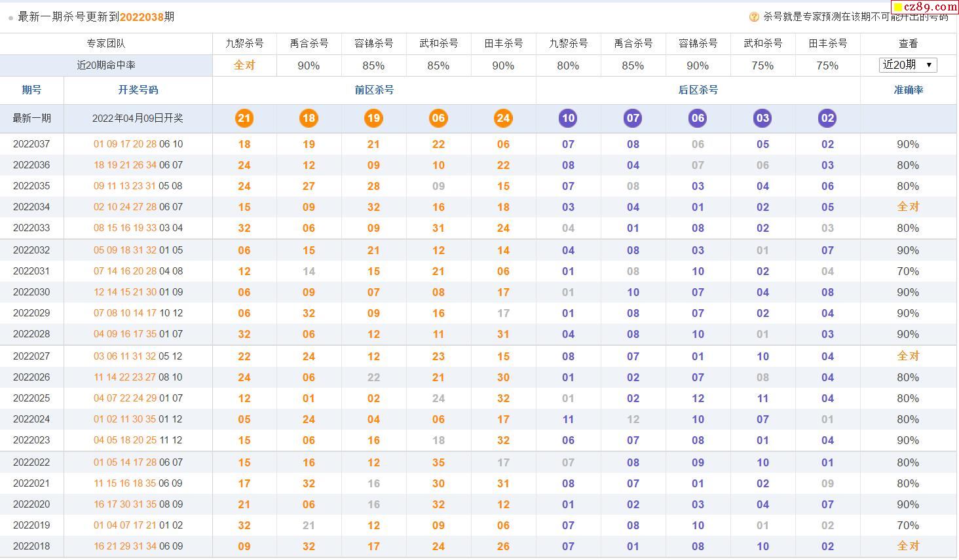Click the 后区杀号 section header
The width and height of the screenshot is (959, 560).
point(698,90)
